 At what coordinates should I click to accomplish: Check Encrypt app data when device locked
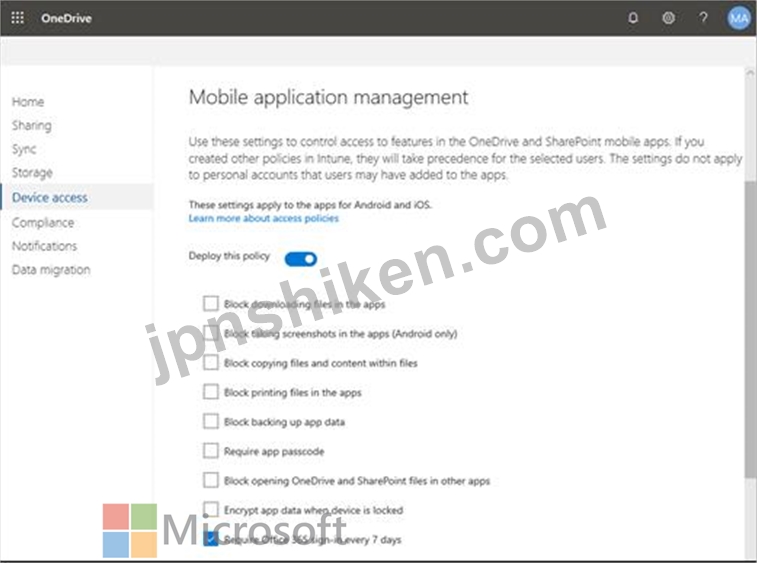[210, 509]
